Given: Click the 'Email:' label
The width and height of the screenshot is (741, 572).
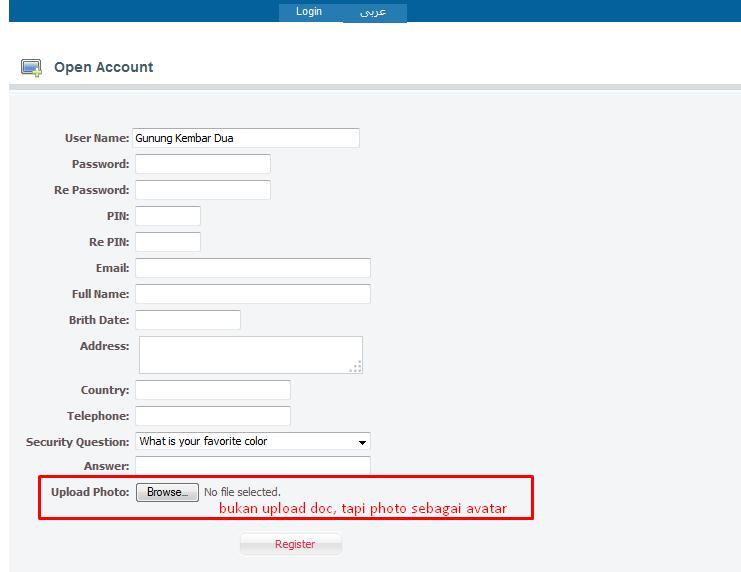Looking at the screenshot, I should click(x=112, y=268).
